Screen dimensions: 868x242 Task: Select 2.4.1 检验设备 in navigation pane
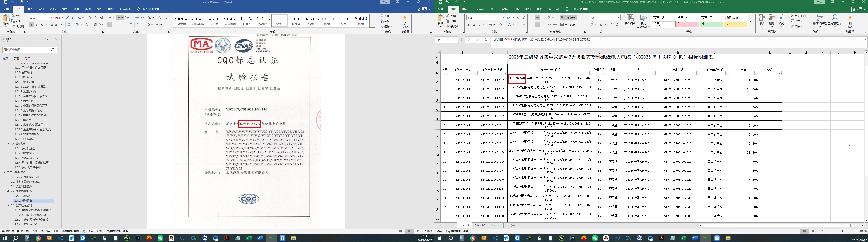click(x=24, y=196)
